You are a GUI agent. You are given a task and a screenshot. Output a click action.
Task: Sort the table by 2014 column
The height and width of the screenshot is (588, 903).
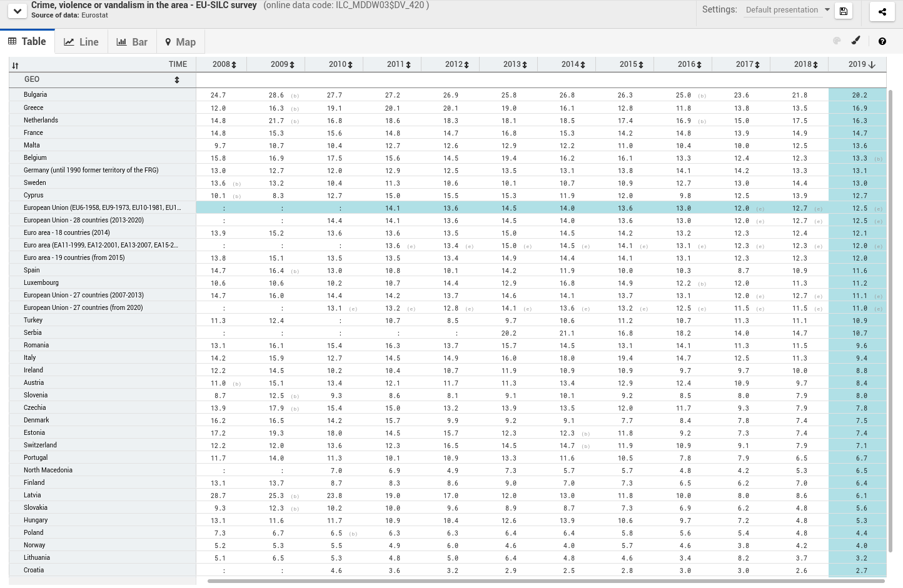[x=582, y=64]
